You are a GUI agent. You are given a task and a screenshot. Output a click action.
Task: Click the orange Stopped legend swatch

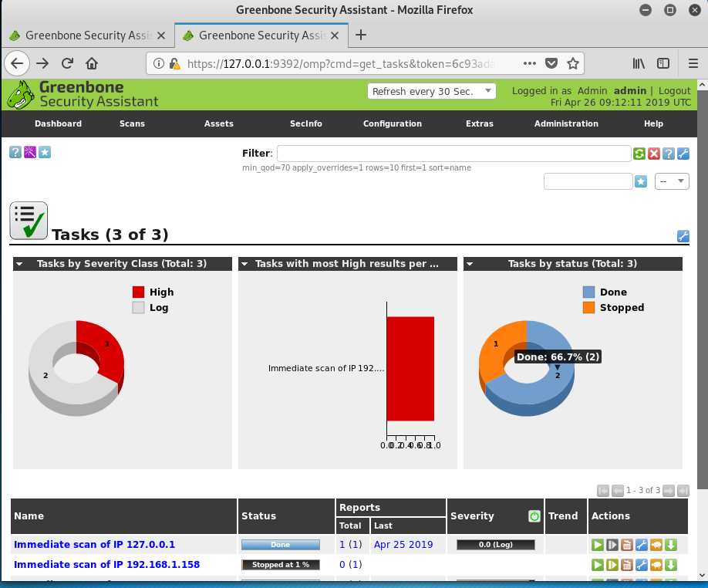(588, 308)
